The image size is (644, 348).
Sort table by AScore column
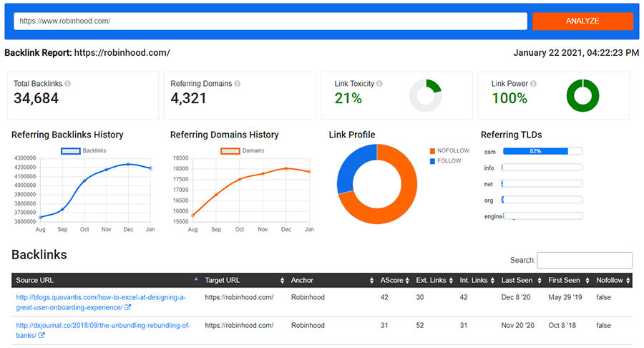394,280
